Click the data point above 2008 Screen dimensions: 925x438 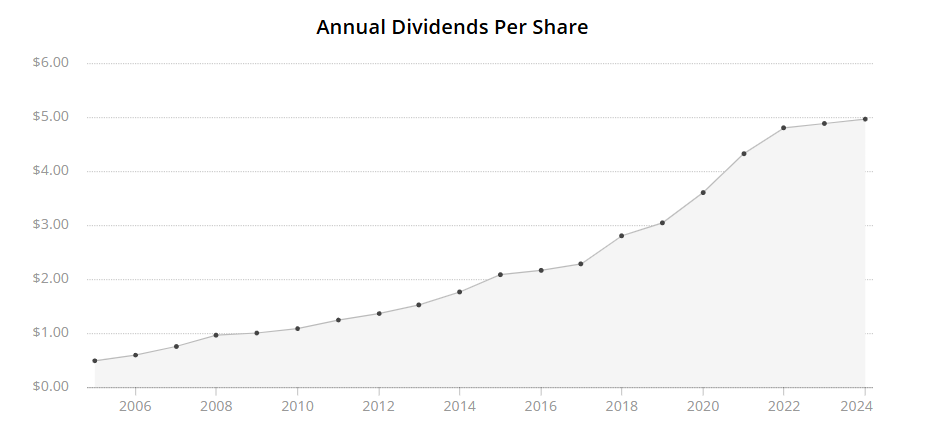tap(216, 335)
